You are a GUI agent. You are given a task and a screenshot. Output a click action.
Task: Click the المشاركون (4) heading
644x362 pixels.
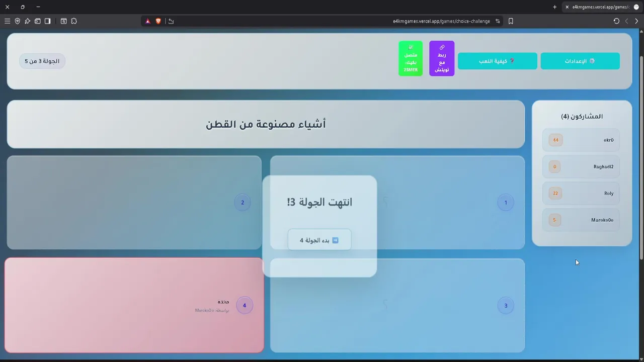tap(582, 116)
